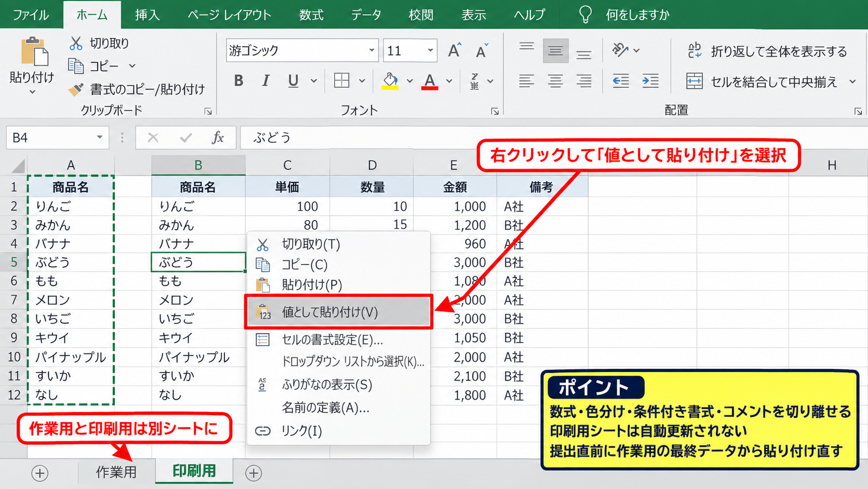Screen dimensions: 868x489
Task: Center text horizontally
Action: pyautogui.click(x=555, y=81)
